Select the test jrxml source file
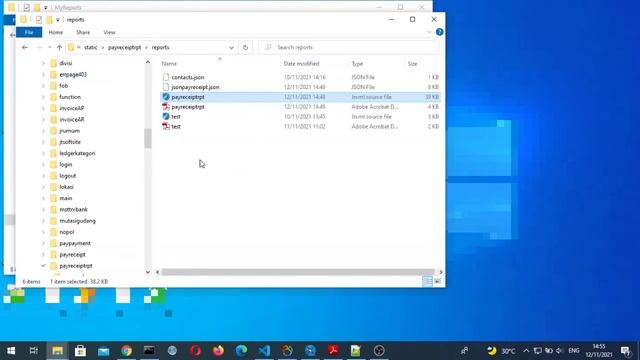This screenshot has width=640, height=360. 176,116
